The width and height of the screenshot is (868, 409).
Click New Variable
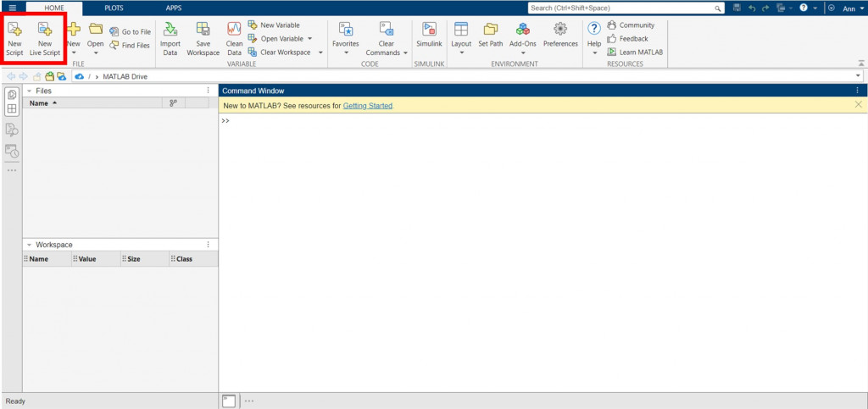point(274,25)
